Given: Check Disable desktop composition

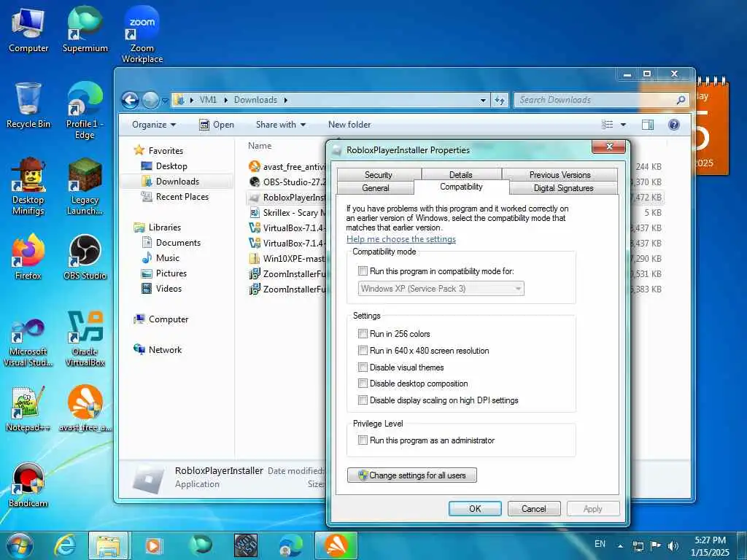Looking at the screenshot, I should coord(363,384).
